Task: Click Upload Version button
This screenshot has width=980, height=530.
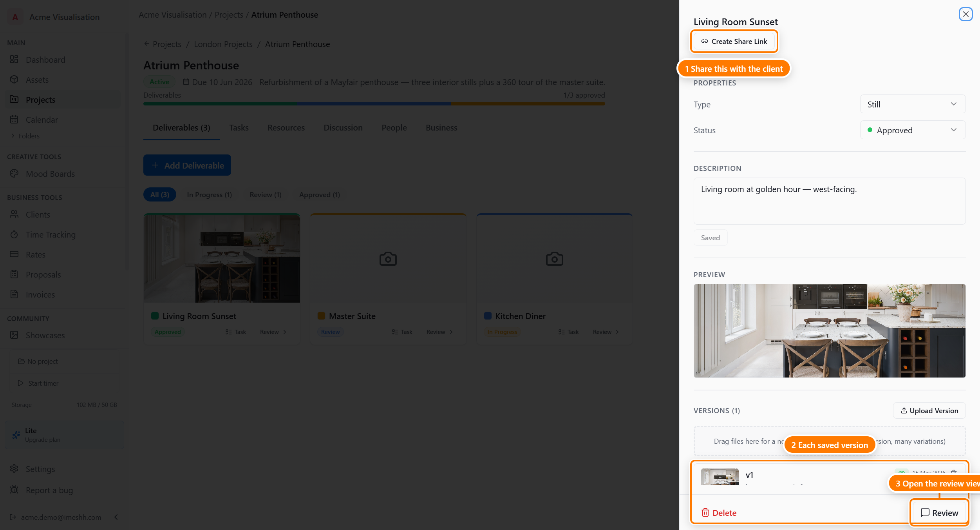Action: (929, 410)
